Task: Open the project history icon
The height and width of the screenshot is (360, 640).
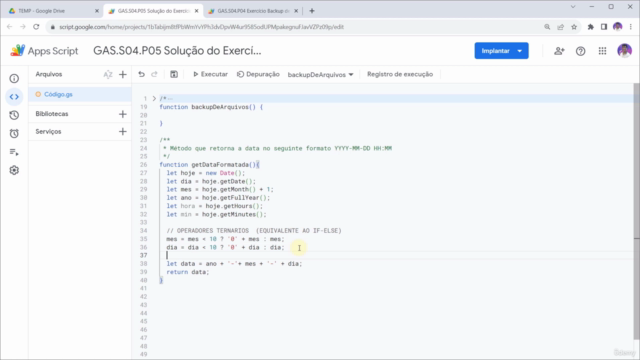Action: point(14,115)
